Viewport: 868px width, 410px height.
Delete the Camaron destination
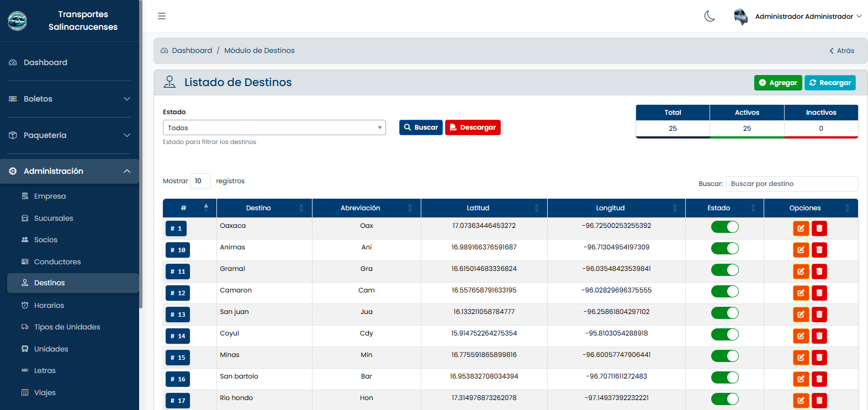819,293
